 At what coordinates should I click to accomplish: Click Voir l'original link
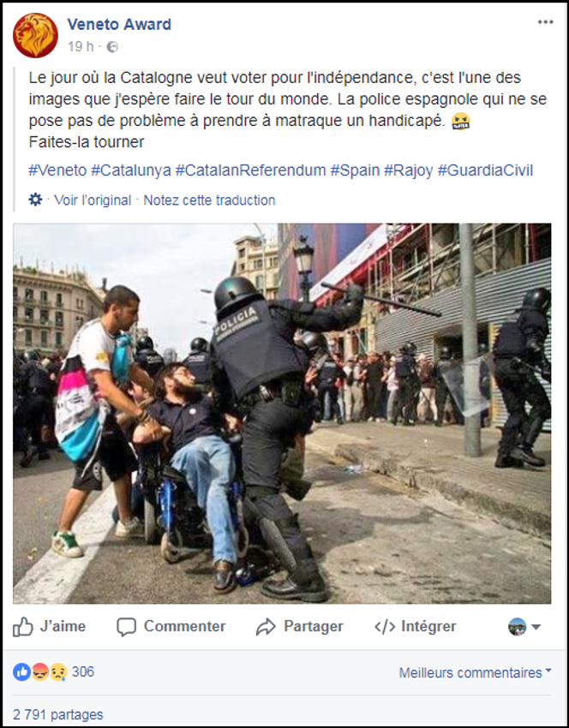(93, 200)
